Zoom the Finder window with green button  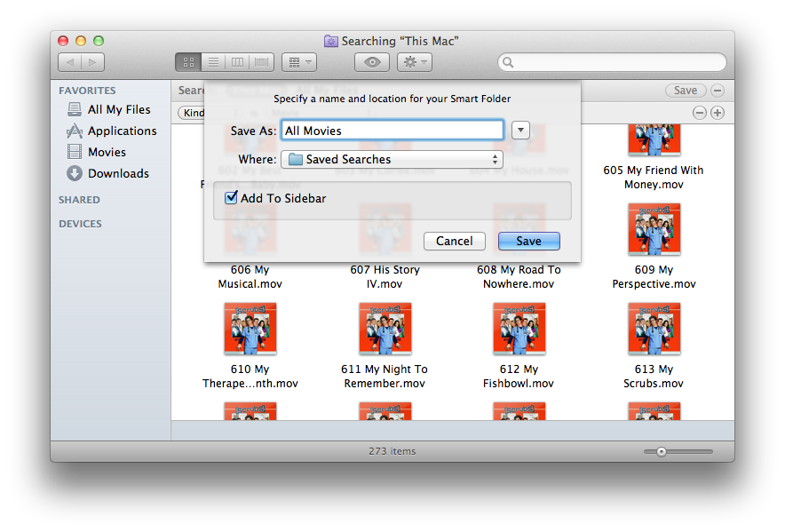click(99, 41)
